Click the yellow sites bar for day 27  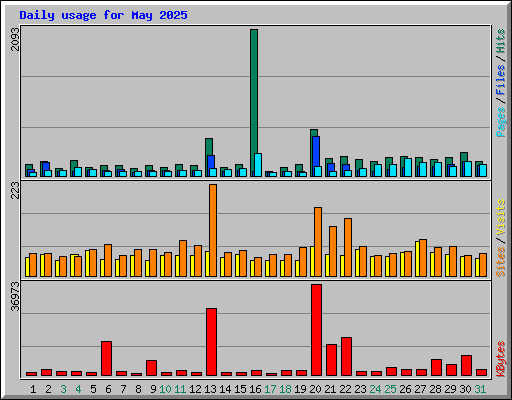pyautogui.click(x=417, y=259)
